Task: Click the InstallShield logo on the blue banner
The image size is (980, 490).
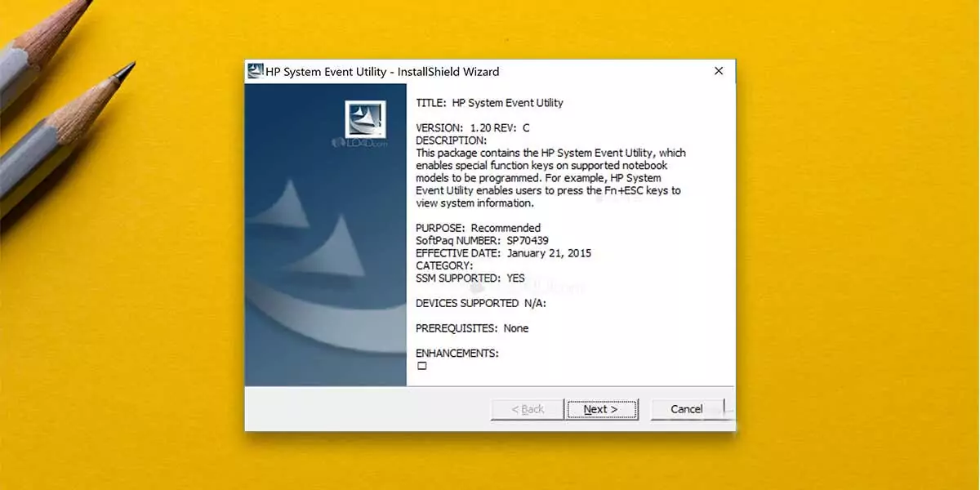Action: tap(364, 120)
